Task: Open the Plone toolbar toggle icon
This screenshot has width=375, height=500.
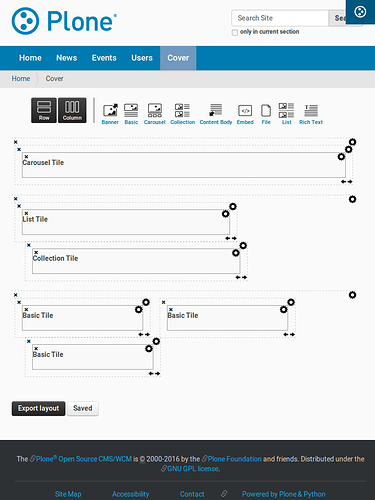Action: tap(360, 12)
